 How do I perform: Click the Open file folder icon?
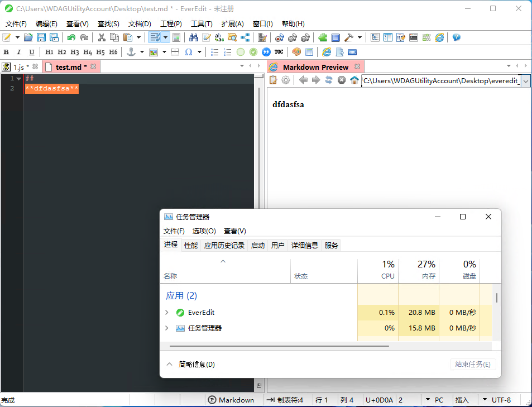tap(28, 37)
